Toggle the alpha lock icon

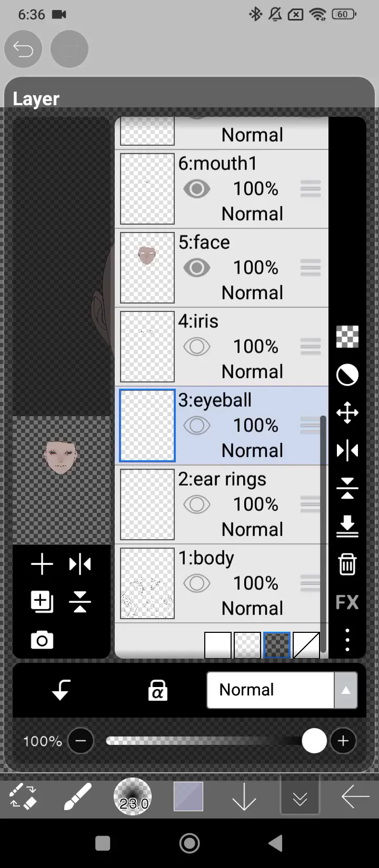157,690
